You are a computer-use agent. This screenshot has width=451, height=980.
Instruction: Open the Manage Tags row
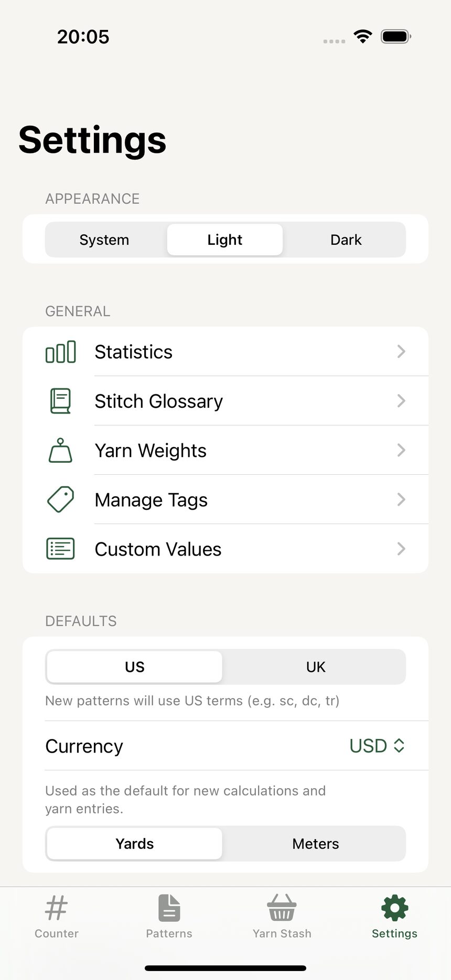point(225,499)
